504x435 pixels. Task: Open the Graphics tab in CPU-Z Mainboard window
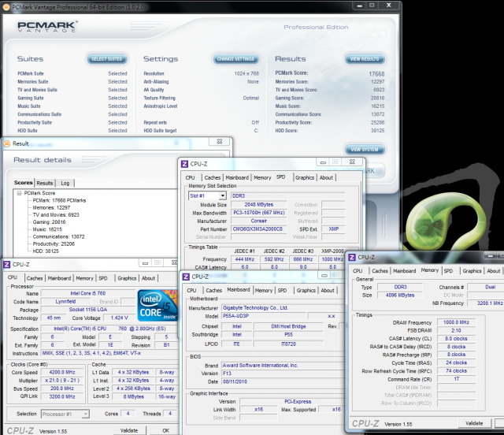click(306, 291)
